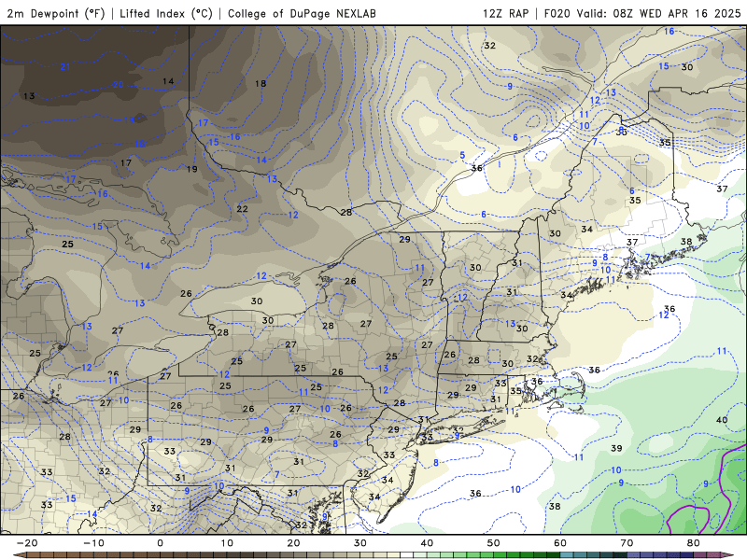
Task: Click the blue 5 lifted index contour label
Action: pyautogui.click(x=462, y=155)
